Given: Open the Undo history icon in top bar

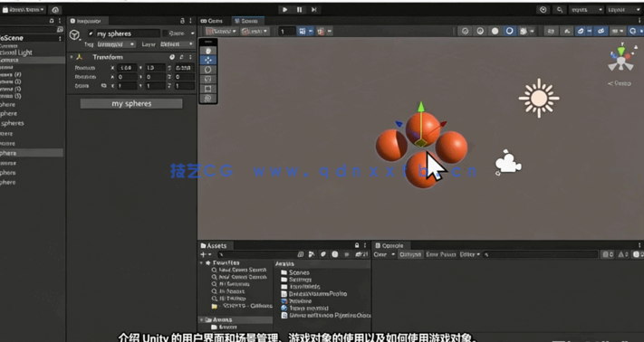Looking at the screenshot, I should (543, 9).
